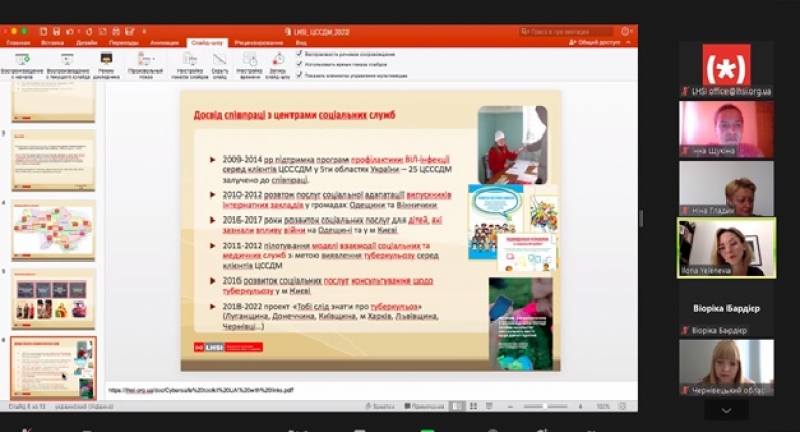Toggle Use Timings checkbox
This screenshot has width=800, height=432.
[x=300, y=65]
